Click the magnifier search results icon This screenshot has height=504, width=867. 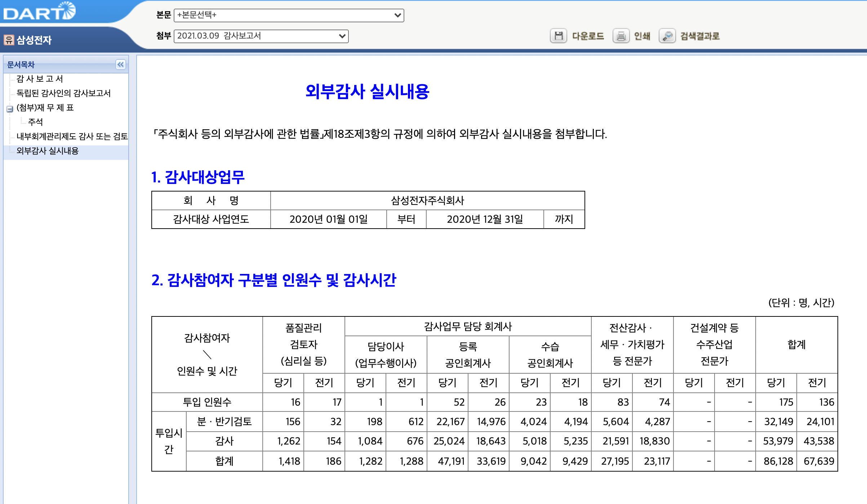[x=667, y=36]
